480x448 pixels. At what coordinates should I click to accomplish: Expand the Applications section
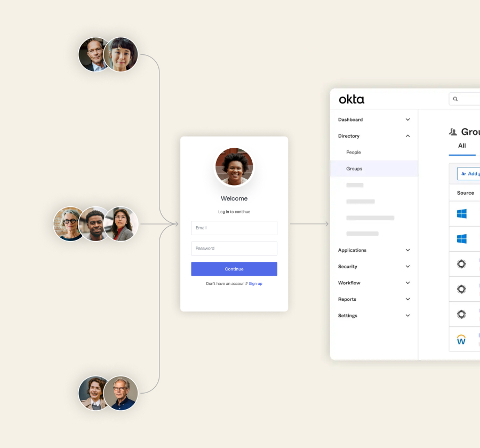tap(407, 250)
